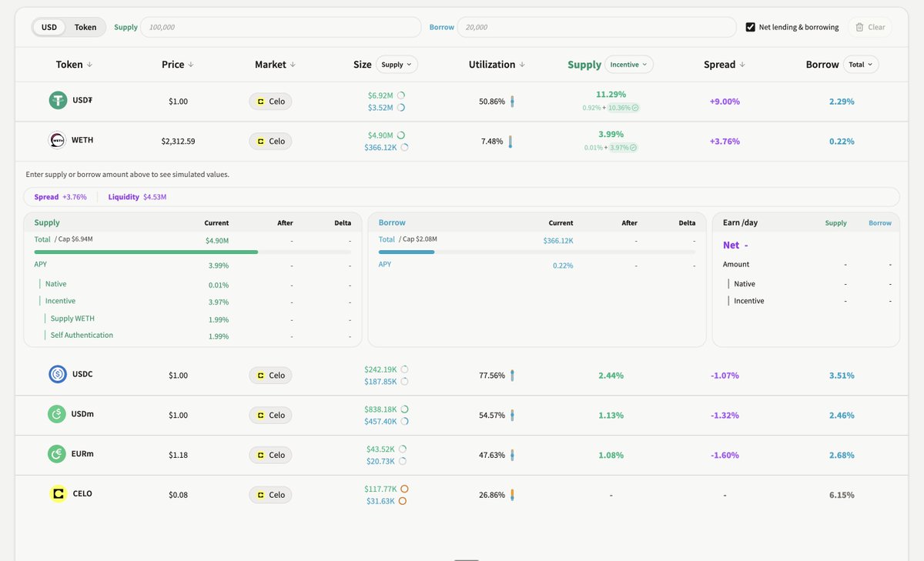Sort by Price column arrow
924x561 pixels.
tap(191, 65)
